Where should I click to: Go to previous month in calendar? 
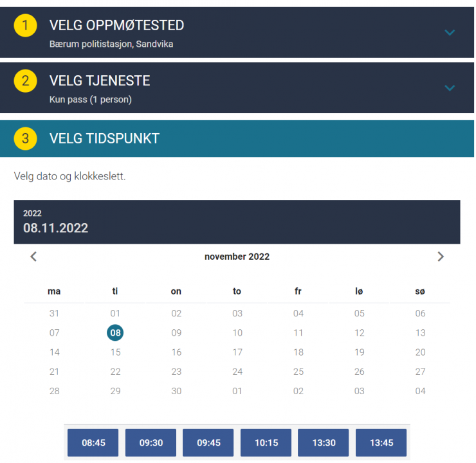[x=34, y=257]
